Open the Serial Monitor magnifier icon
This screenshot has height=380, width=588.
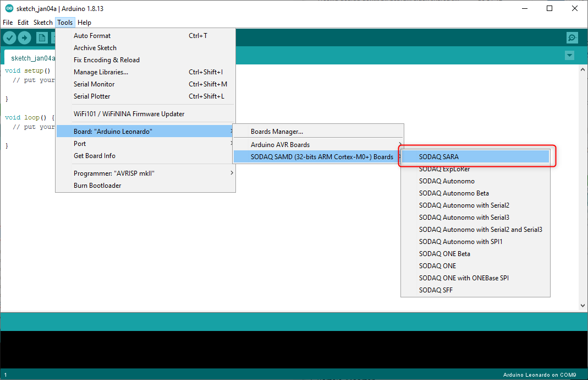(572, 37)
